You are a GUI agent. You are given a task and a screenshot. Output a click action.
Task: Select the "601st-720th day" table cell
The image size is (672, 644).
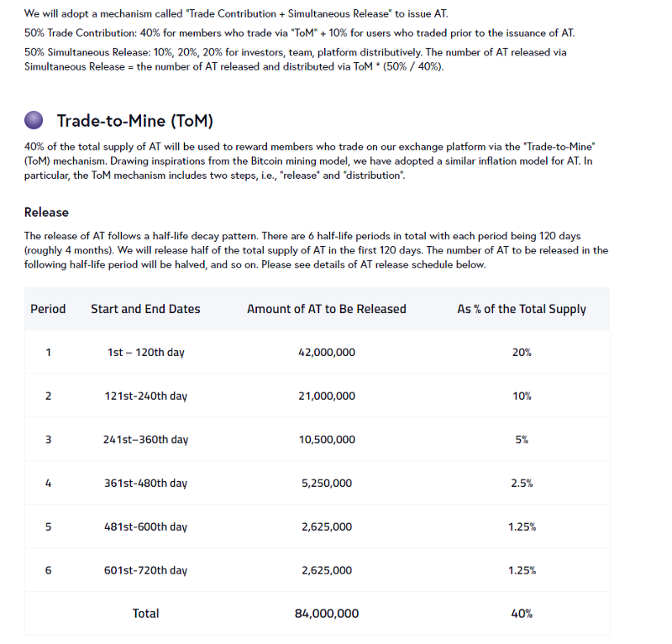[x=145, y=571]
